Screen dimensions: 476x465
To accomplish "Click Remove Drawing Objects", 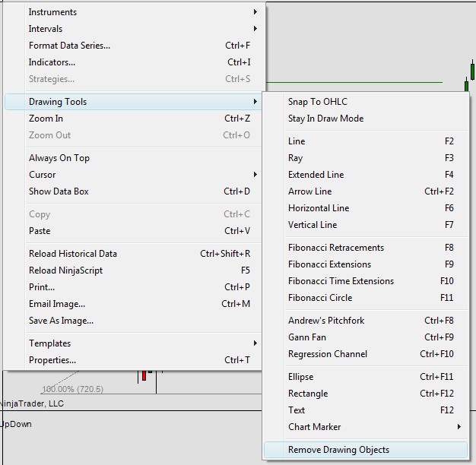I will (366, 450).
